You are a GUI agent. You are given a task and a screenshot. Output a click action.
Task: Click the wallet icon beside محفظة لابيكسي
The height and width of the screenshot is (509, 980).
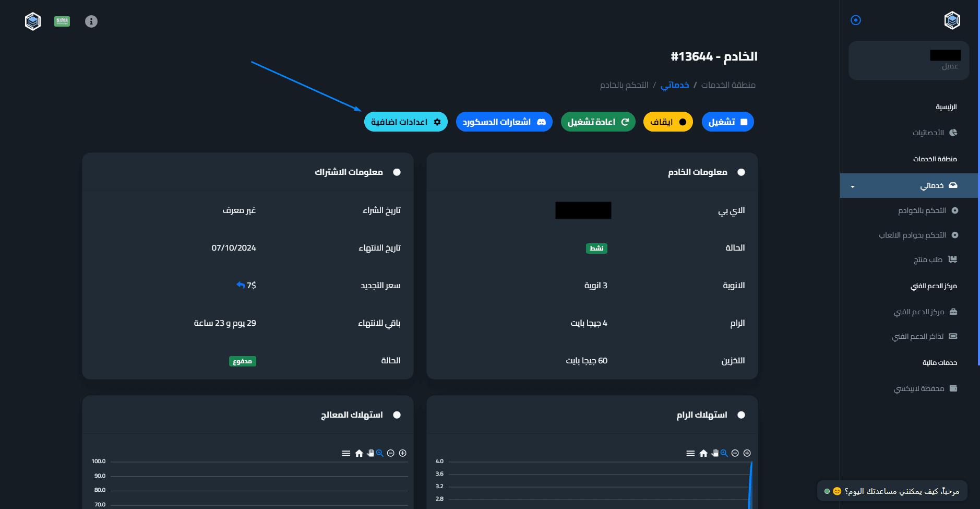[953, 388]
